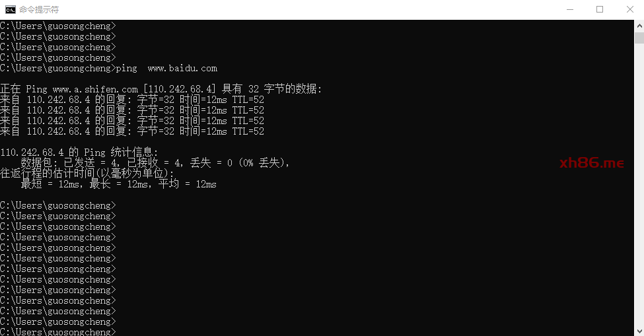Click the ping www.baidu.com command line
The width and height of the screenshot is (644, 336).
(108, 68)
